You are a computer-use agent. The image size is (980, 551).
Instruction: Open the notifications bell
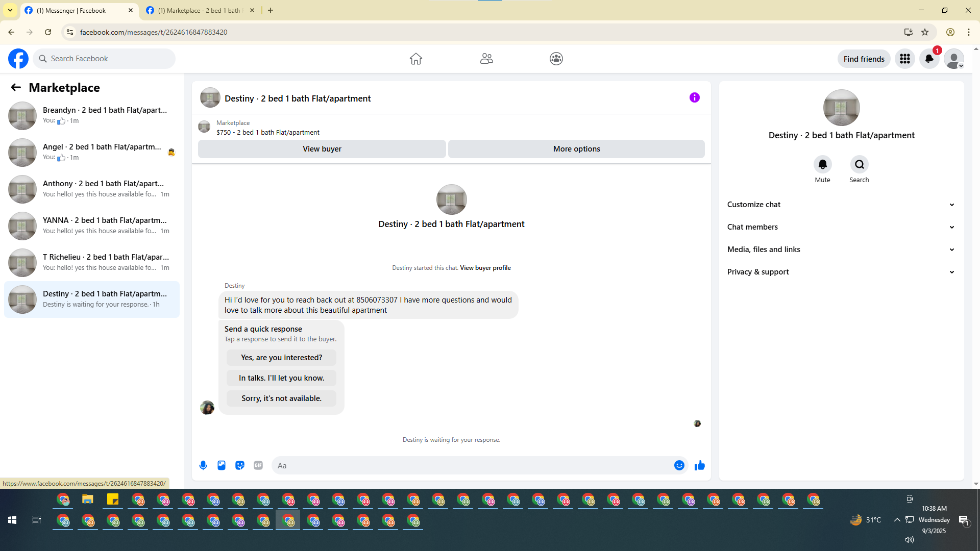929,59
